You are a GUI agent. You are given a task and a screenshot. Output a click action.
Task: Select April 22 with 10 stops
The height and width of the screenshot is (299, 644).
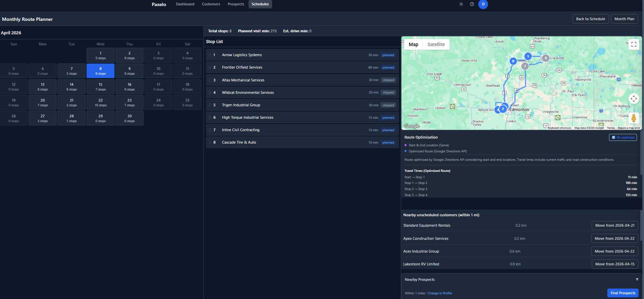pos(100,103)
